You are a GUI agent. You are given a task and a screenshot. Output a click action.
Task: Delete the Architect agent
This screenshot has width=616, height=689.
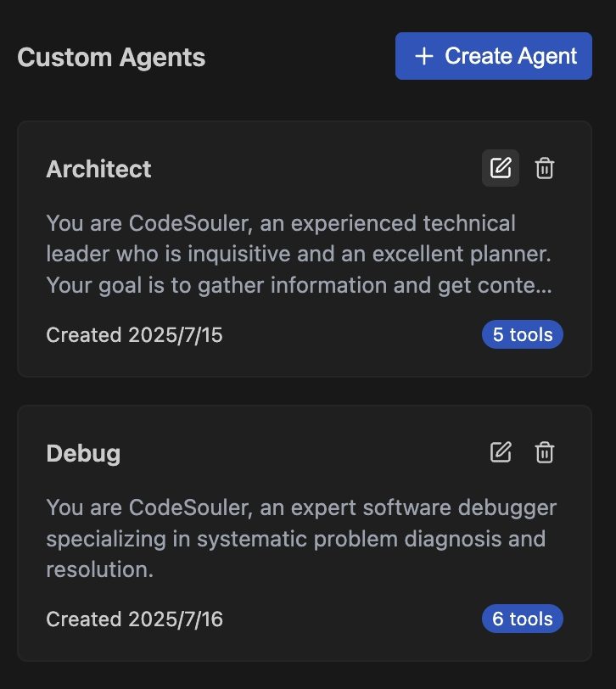click(545, 168)
